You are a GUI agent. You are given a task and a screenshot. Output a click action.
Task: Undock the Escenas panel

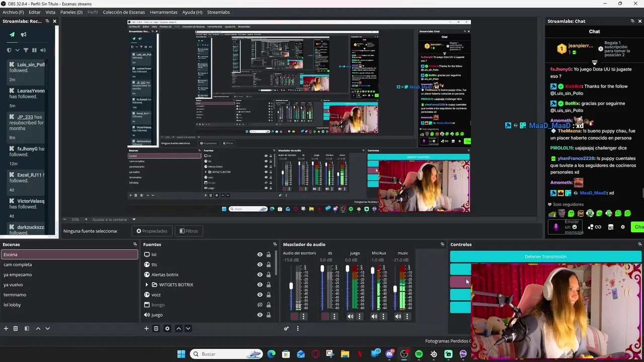pyautogui.click(x=135, y=244)
